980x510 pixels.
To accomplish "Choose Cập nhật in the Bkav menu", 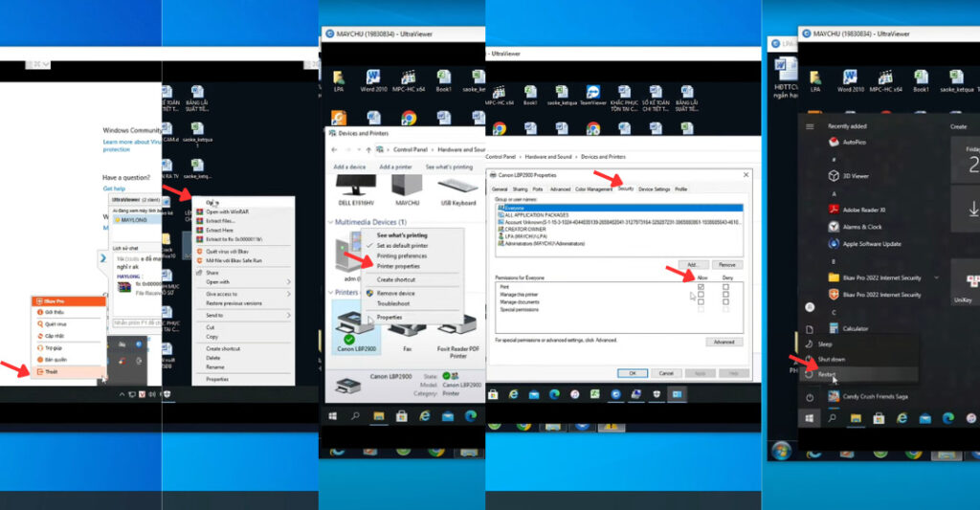I will coord(68,336).
